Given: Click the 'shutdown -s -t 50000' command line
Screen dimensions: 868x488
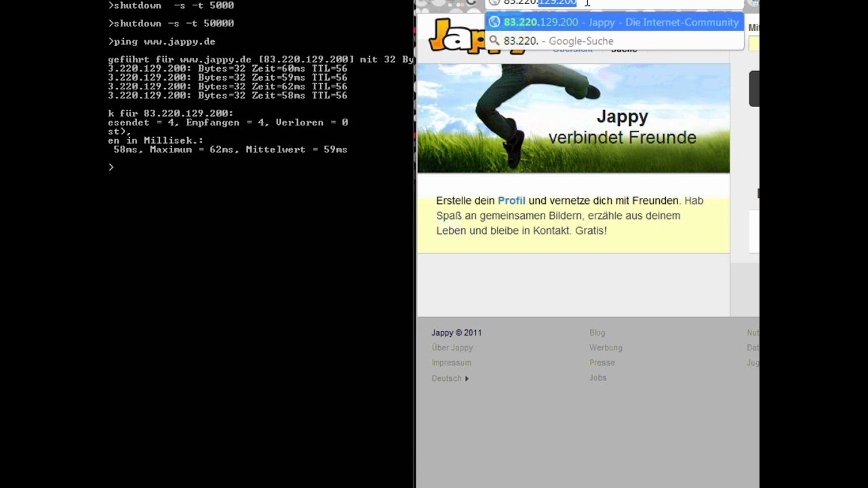Looking at the screenshot, I should [x=171, y=23].
